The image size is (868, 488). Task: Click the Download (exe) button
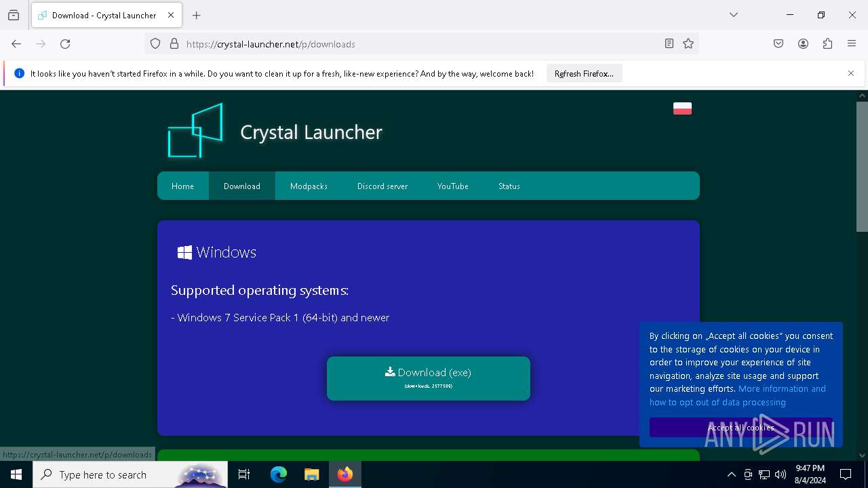[x=429, y=378]
